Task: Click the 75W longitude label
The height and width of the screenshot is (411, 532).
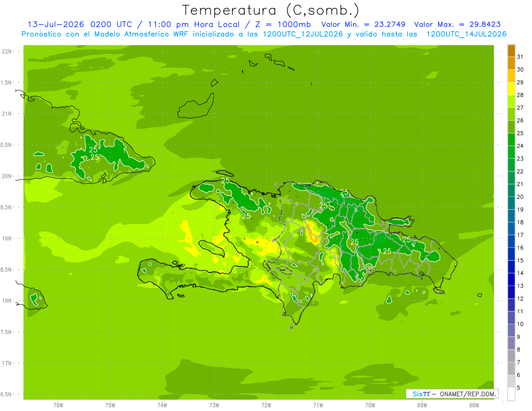Action: click(110, 405)
